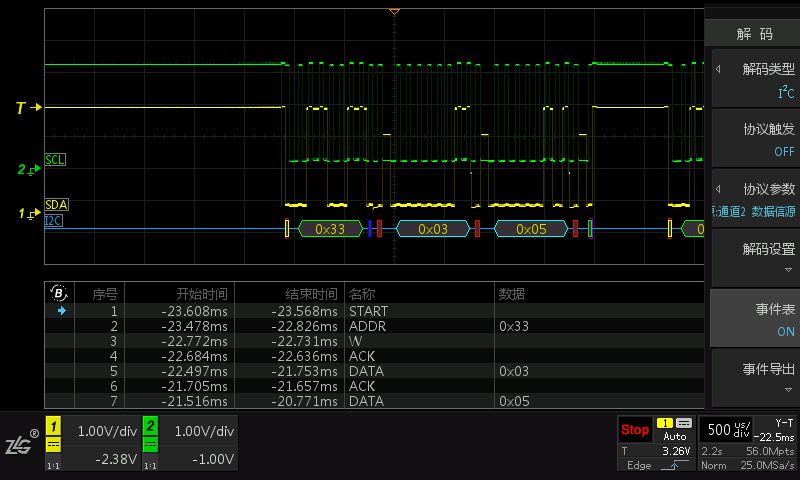Click the decoded 0x03 bus packet
Image resolution: width=800 pixels, height=480 pixels.
coord(433,229)
